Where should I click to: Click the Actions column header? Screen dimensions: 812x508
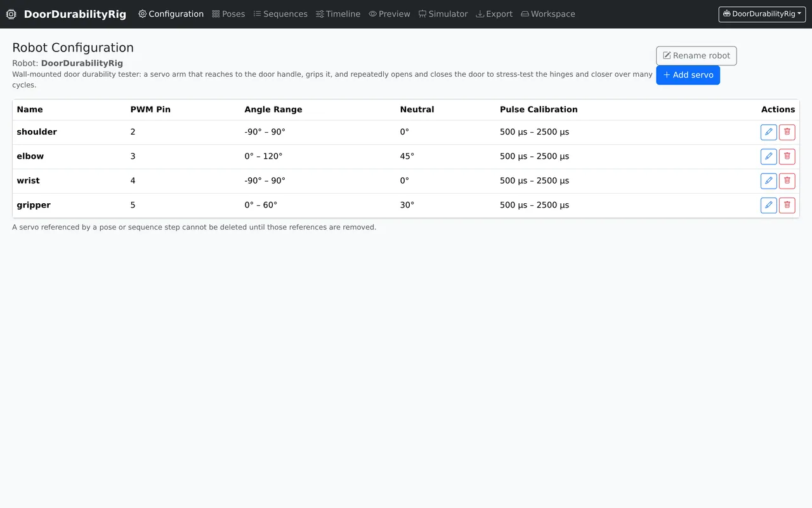point(778,109)
